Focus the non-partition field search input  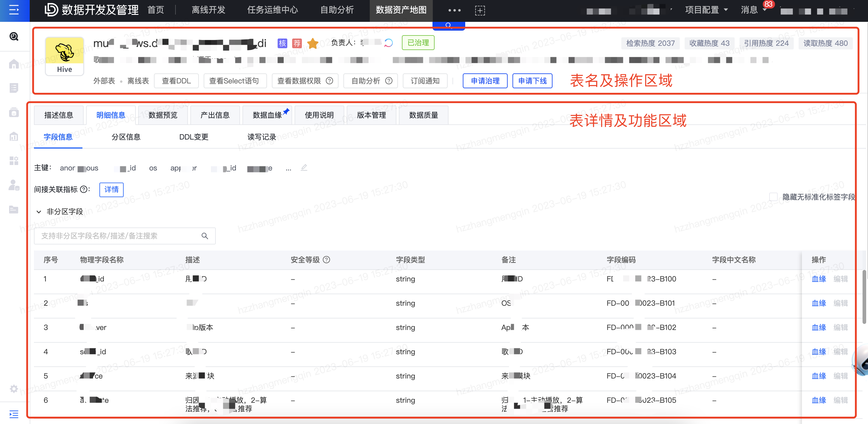pyautogui.click(x=125, y=236)
